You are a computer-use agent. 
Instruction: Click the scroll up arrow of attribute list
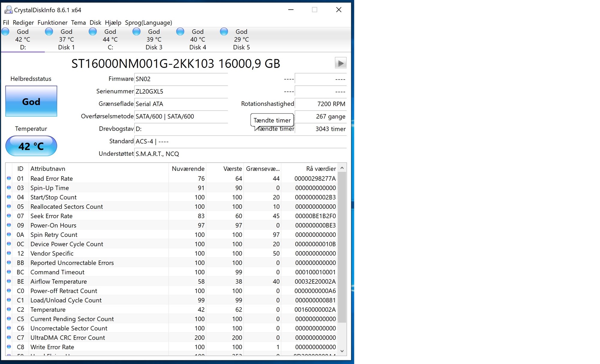342,168
